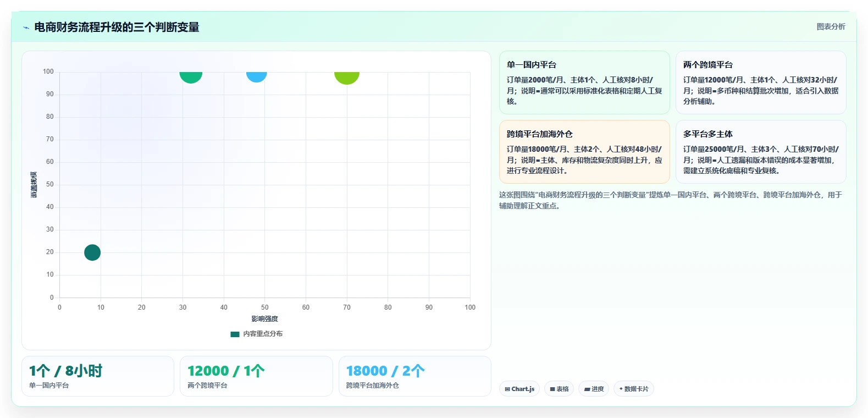Click the 表格 tag
868x418 pixels.
[559, 389]
